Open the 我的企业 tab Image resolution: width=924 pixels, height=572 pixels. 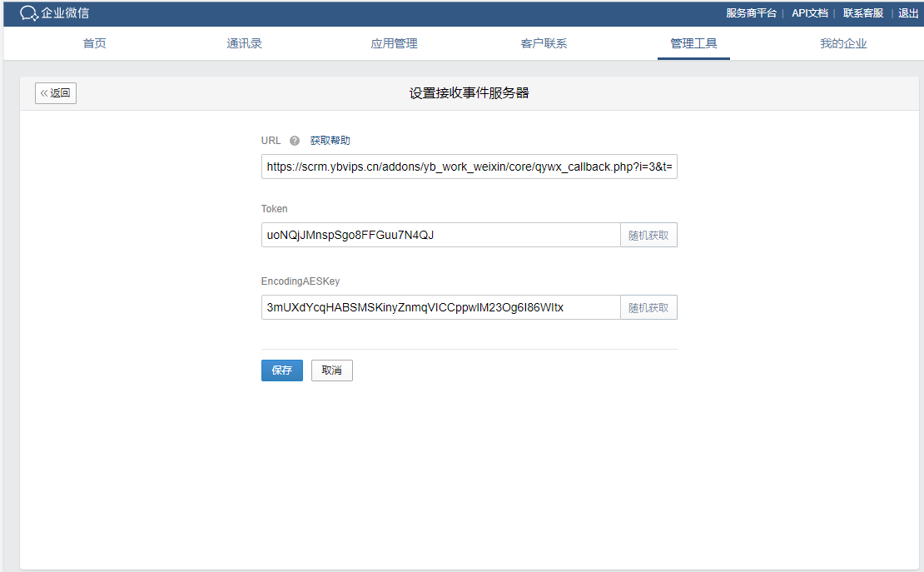(x=843, y=43)
